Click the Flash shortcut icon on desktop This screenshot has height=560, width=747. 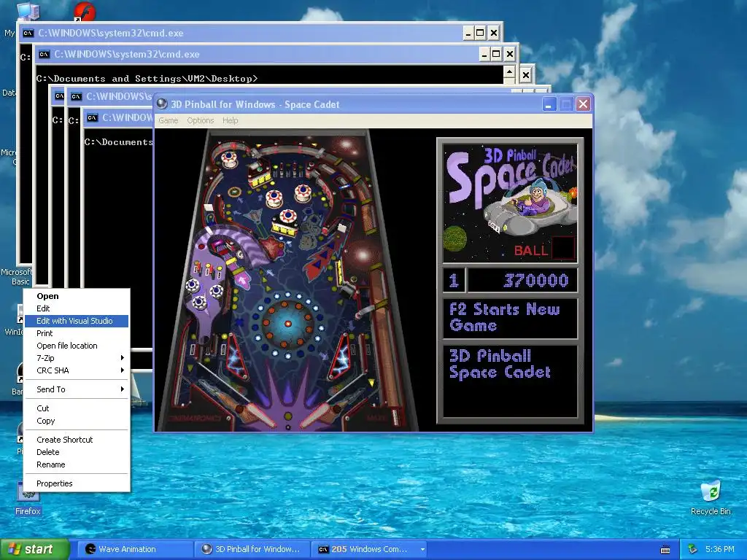click(85, 12)
